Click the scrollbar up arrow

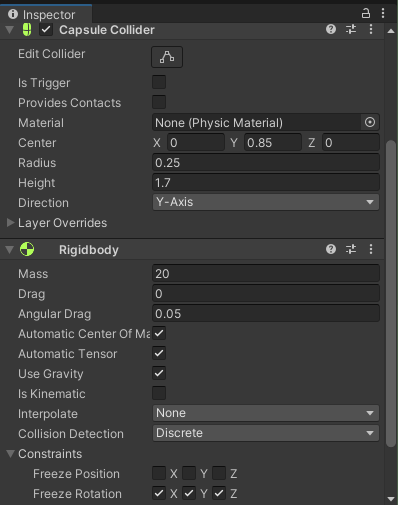coord(391,31)
